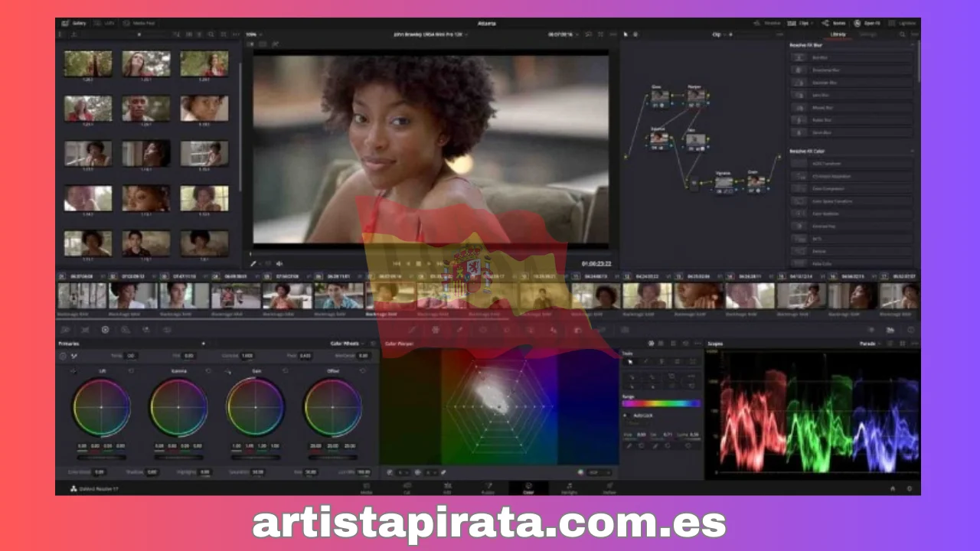Open the Qualifier eyedropper palette icon
This screenshot has height=551, width=980.
coord(459,330)
